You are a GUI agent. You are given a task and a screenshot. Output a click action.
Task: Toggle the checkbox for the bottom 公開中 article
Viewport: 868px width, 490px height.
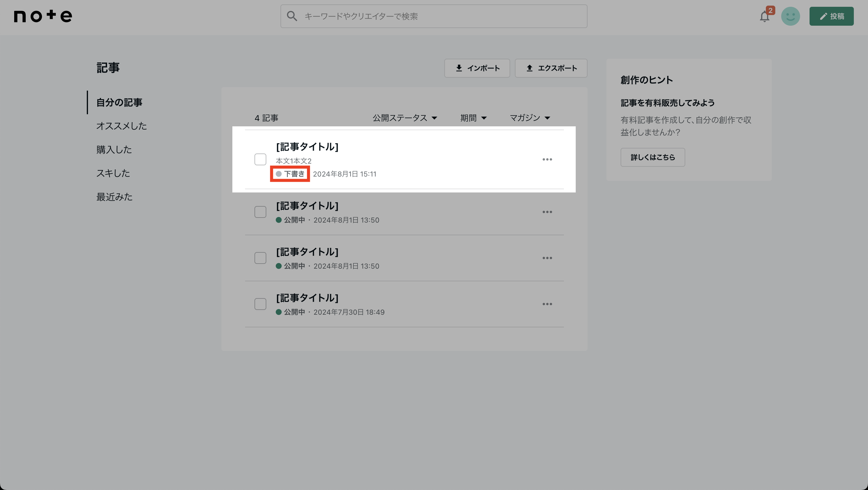260,304
